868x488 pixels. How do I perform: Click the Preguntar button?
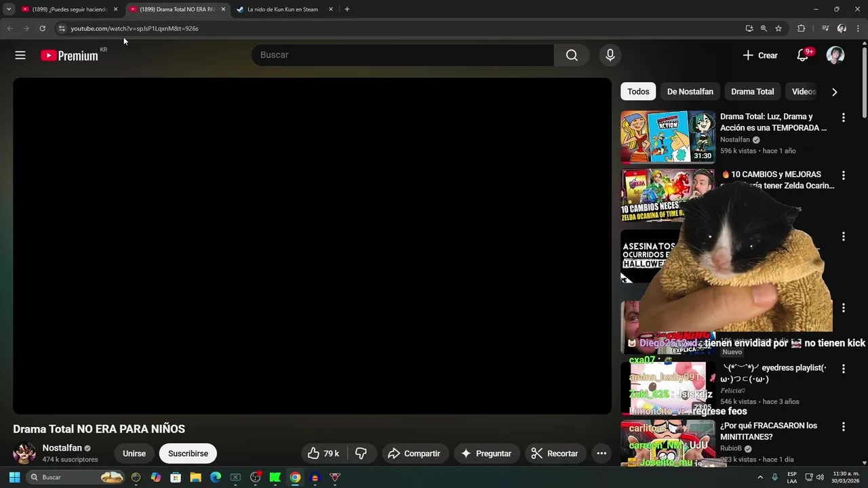[486, 453]
